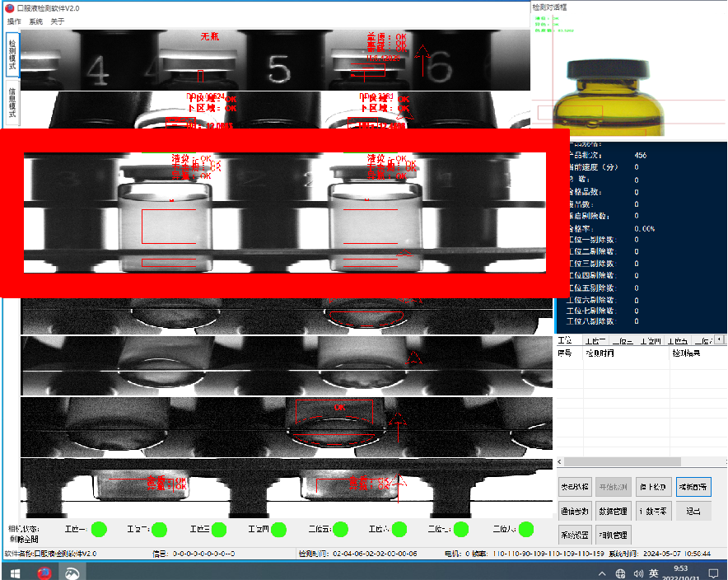Click the 模板配置 button

click(693, 487)
